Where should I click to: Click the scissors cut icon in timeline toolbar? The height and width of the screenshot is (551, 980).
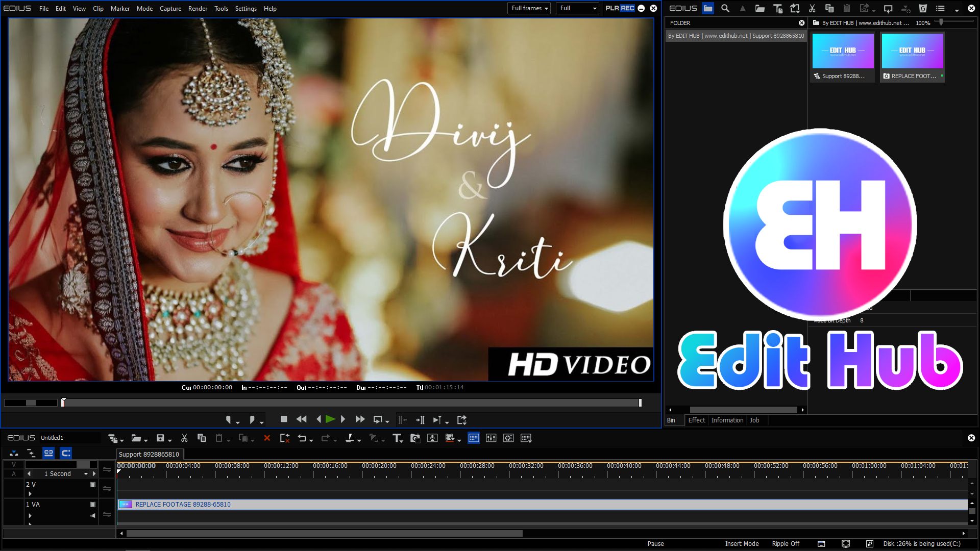coord(184,438)
